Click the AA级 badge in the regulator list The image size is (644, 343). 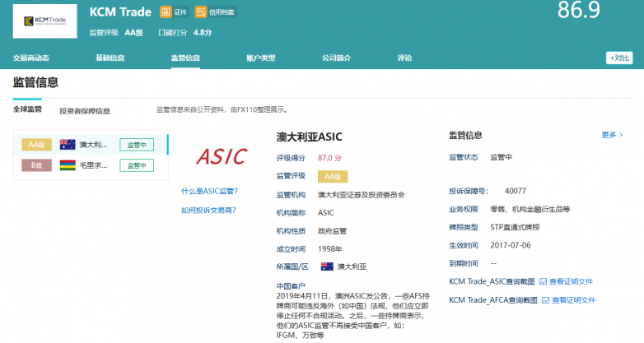coord(36,145)
